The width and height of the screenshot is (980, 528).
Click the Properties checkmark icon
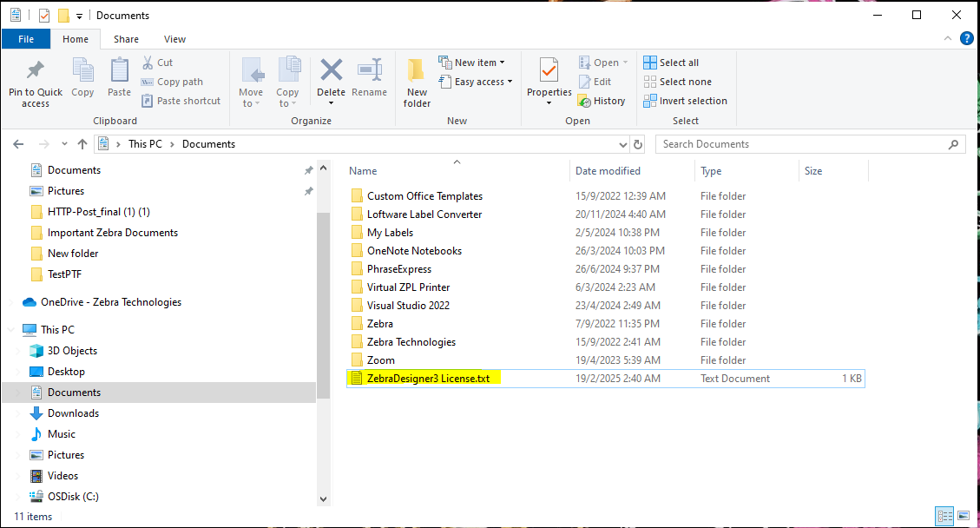click(549, 70)
